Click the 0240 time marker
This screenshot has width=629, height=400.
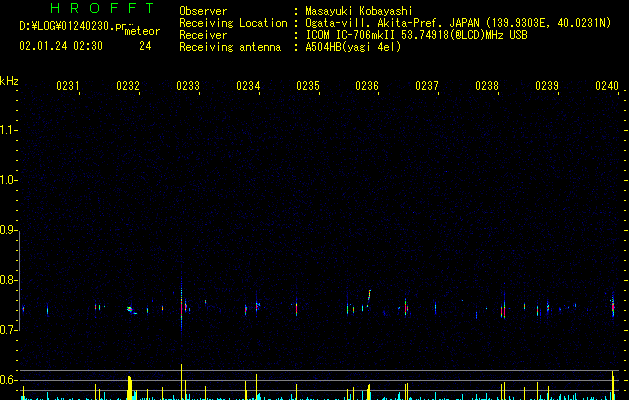click(607, 85)
